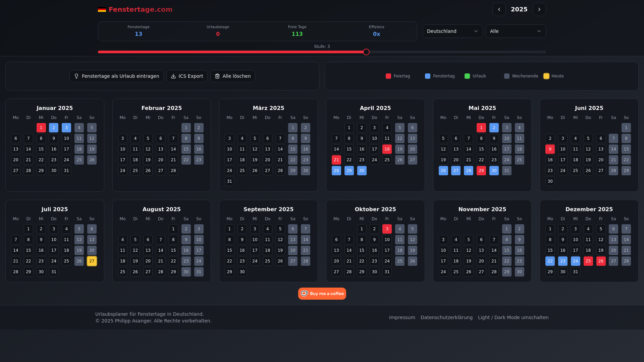
Task: Toggle Fenstertag May 30 as vacation
Action: click(494, 171)
